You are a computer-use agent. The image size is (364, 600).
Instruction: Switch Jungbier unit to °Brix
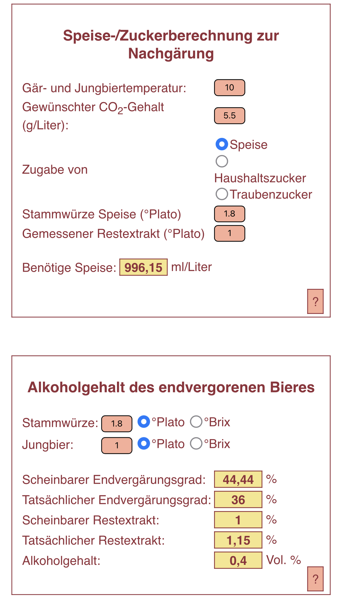coord(196,443)
